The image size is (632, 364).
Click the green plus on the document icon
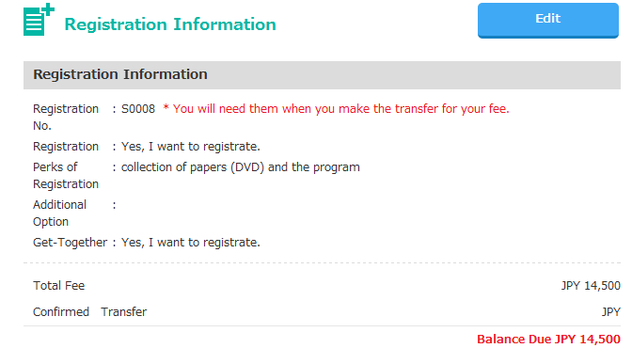[x=48, y=9]
